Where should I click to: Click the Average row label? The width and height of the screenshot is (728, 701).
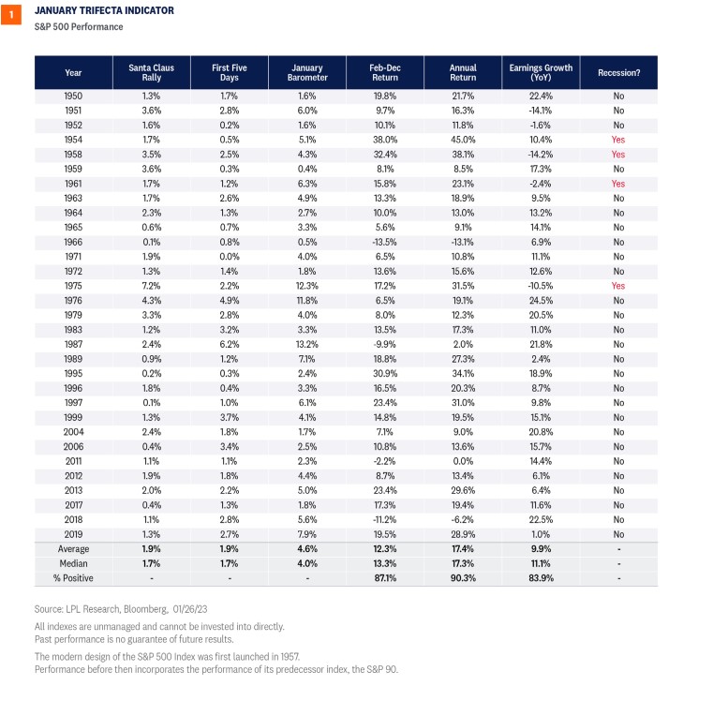pyautogui.click(x=73, y=549)
